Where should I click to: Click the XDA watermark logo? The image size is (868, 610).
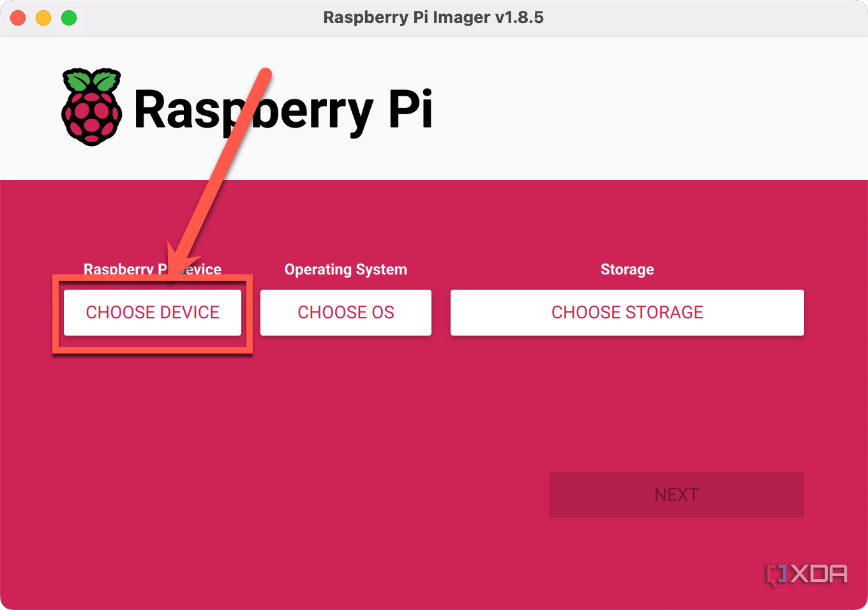pyautogui.click(x=807, y=574)
